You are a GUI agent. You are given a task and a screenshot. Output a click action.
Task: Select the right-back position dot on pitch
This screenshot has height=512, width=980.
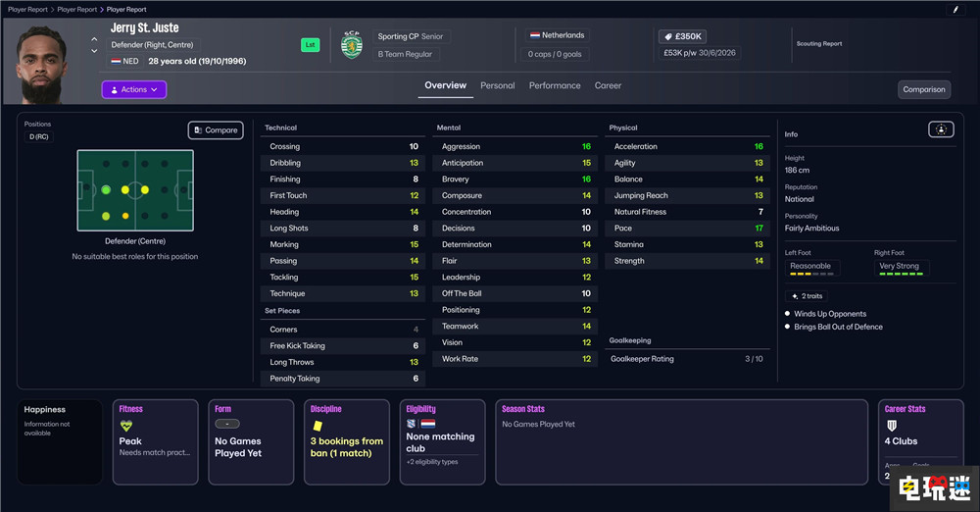click(x=106, y=215)
